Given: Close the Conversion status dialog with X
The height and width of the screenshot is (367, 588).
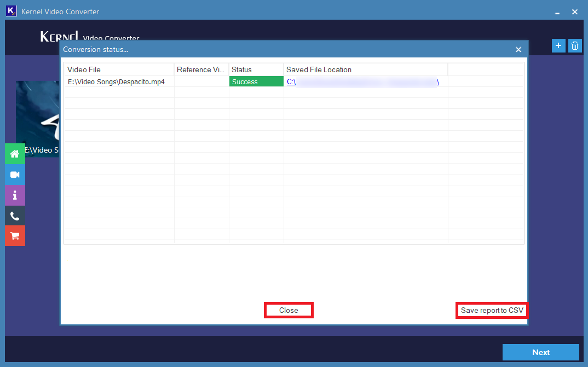Looking at the screenshot, I should click(x=518, y=49).
